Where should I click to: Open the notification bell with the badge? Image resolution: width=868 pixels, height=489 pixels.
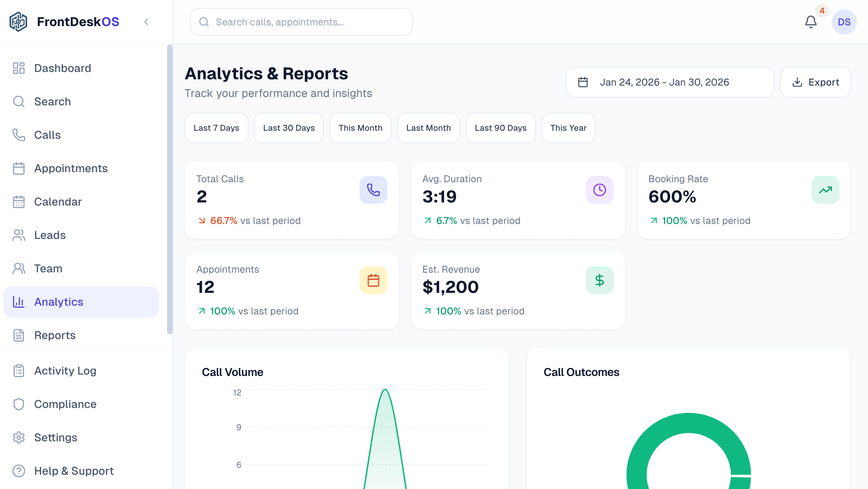pos(811,22)
